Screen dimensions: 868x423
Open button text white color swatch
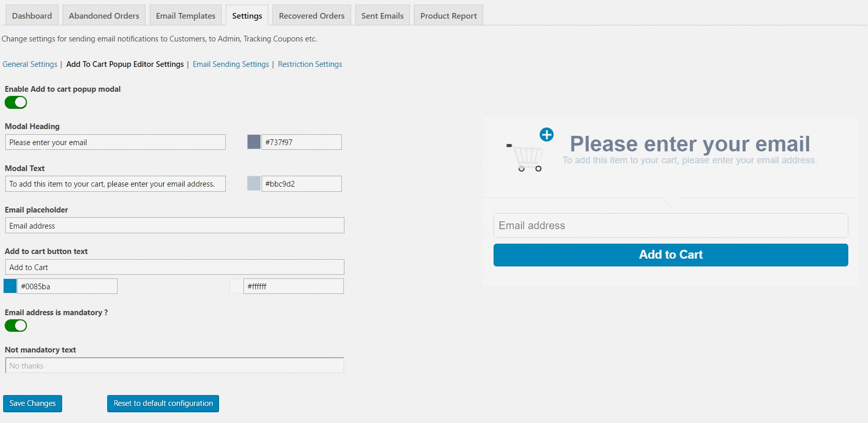pos(236,286)
